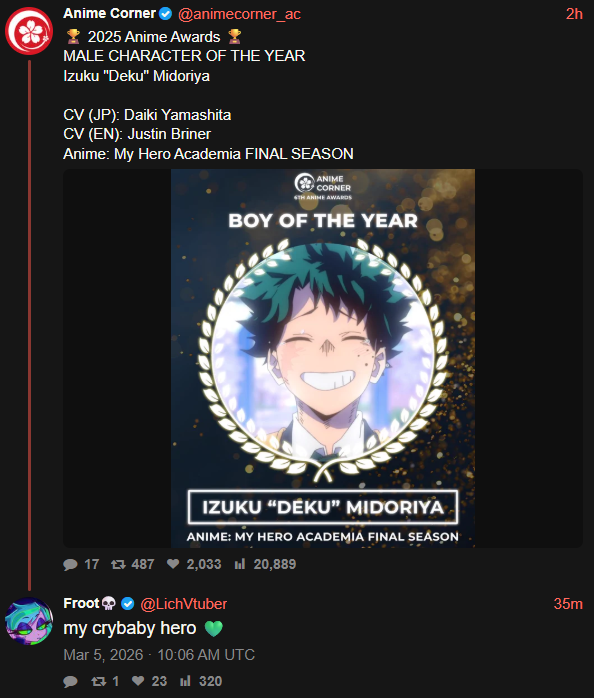Open the 2h timestamp of the post

point(574,14)
